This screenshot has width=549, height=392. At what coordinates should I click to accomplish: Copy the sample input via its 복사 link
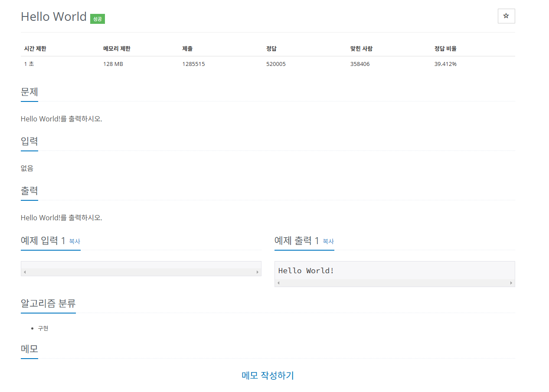point(74,242)
